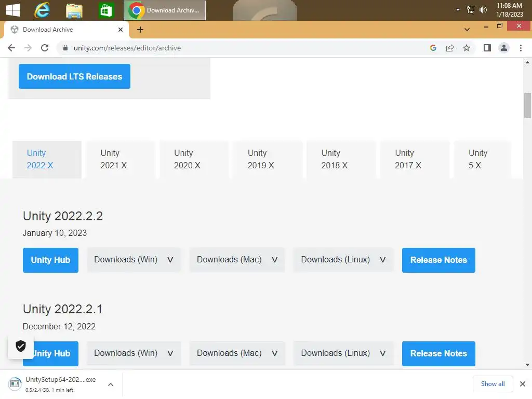Launch Internet Explorer from taskbar

42,10
